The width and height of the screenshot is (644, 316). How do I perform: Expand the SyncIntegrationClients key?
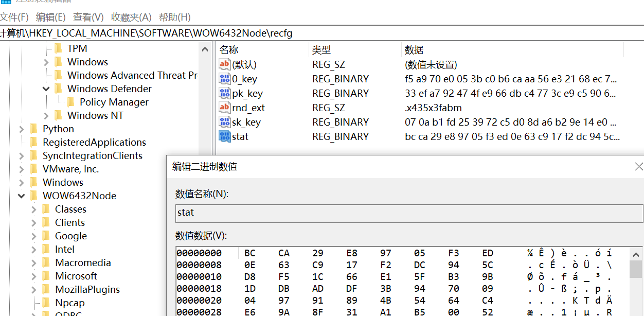(x=22, y=156)
